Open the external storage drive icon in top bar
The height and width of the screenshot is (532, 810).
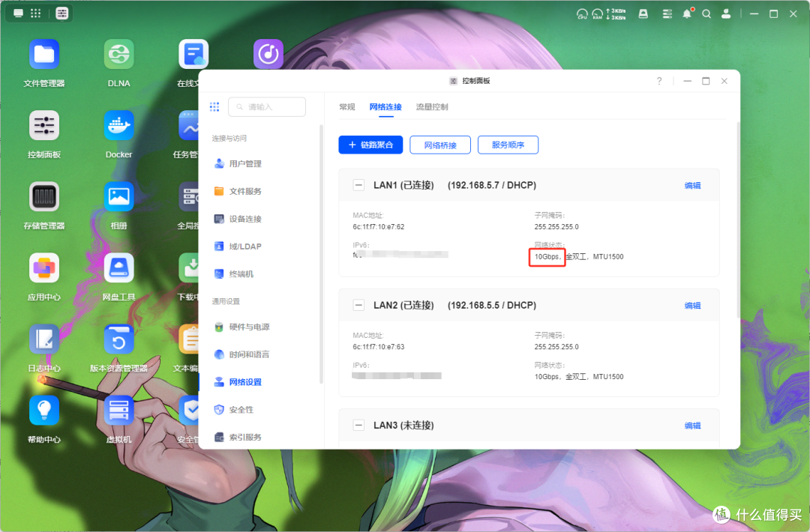pos(643,14)
